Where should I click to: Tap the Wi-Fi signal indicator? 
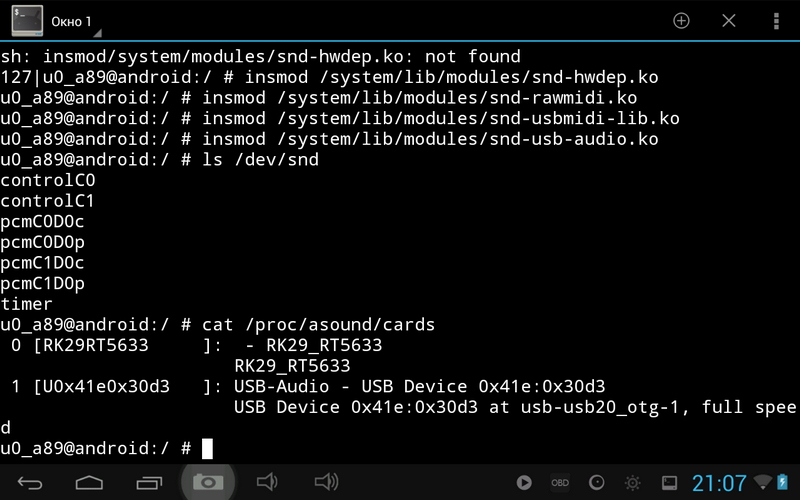(763, 483)
